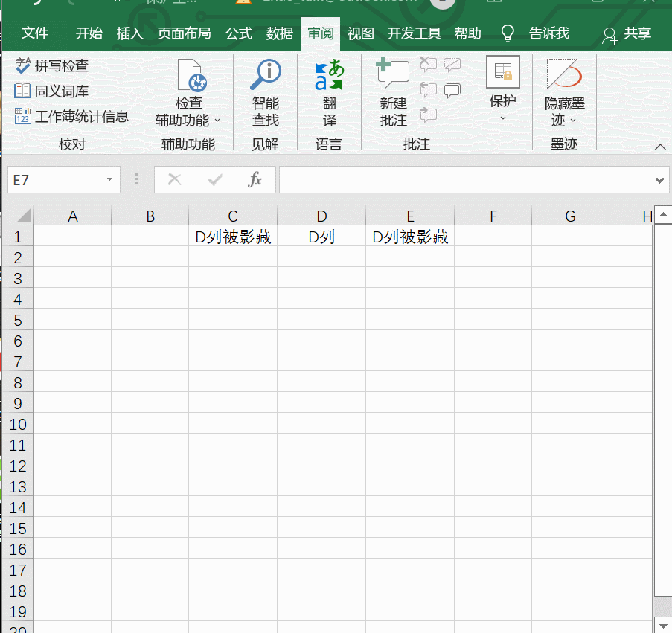The image size is (672, 633).
Task: Show workbook statistics (工作簿统计信息)
Action: tap(71, 116)
